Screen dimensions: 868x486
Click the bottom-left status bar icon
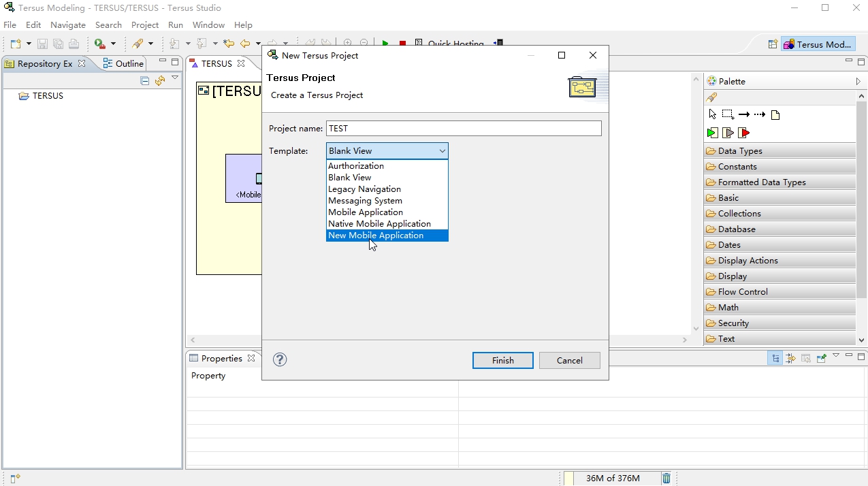(15, 479)
